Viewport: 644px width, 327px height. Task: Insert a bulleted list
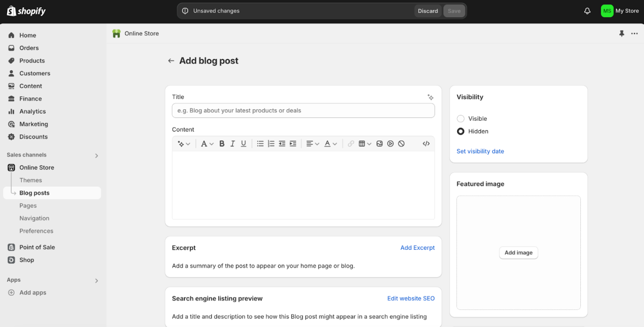pyautogui.click(x=260, y=143)
